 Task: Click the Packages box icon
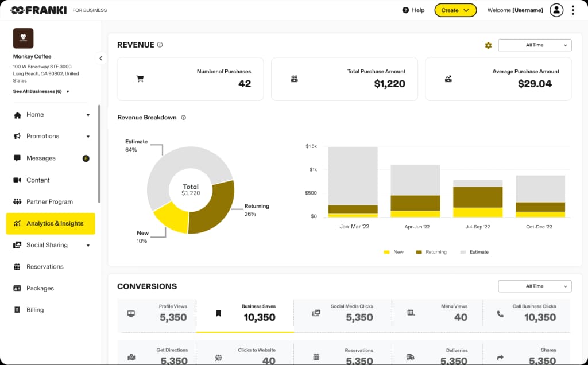(x=17, y=288)
